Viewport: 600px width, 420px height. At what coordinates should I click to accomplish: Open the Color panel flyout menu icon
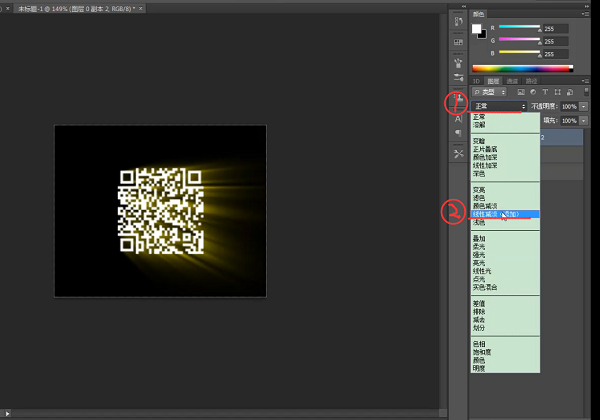[x=585, y=14]
